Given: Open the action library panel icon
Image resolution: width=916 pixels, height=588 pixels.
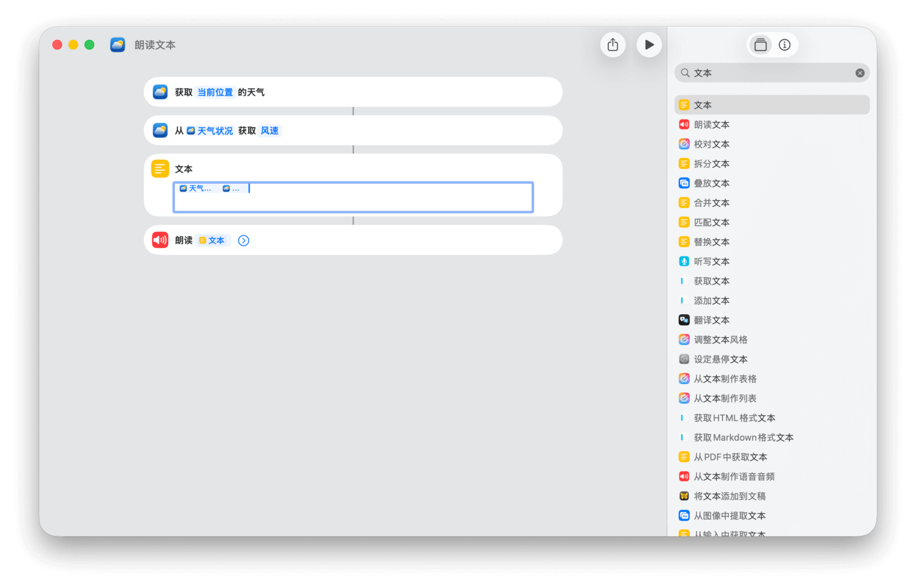Looking at the screenshot, I should tap(760, 45).
